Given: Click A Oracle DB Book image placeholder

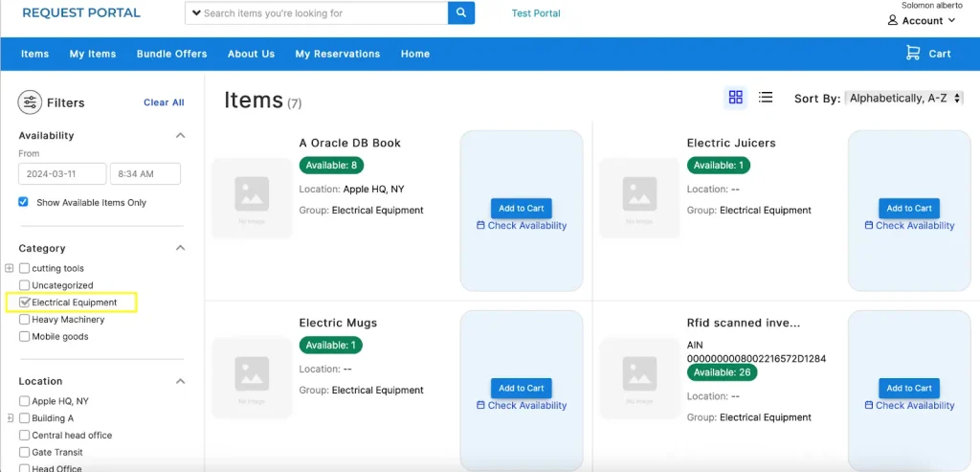Looking at the screenshot, I should pos(252,198).
